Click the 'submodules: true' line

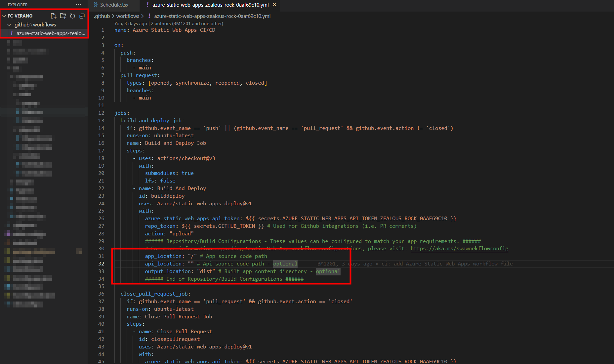point(169,173)
